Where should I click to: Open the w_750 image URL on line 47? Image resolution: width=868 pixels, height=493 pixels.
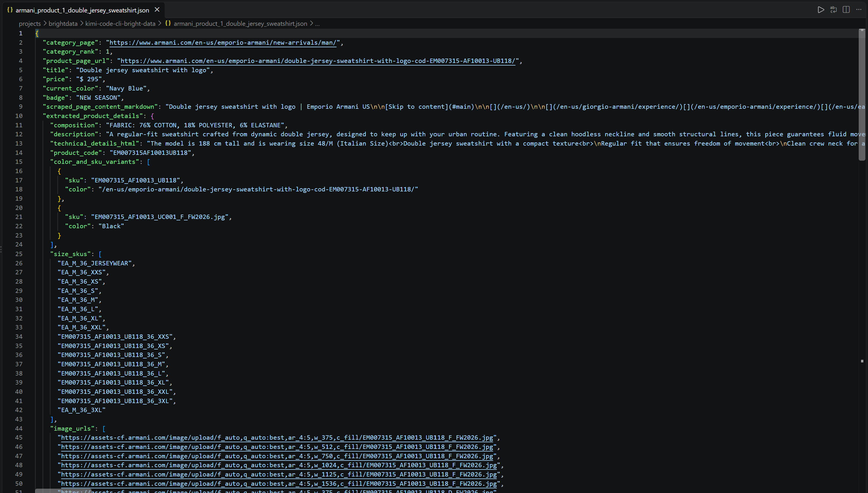[x=277, y=456]
